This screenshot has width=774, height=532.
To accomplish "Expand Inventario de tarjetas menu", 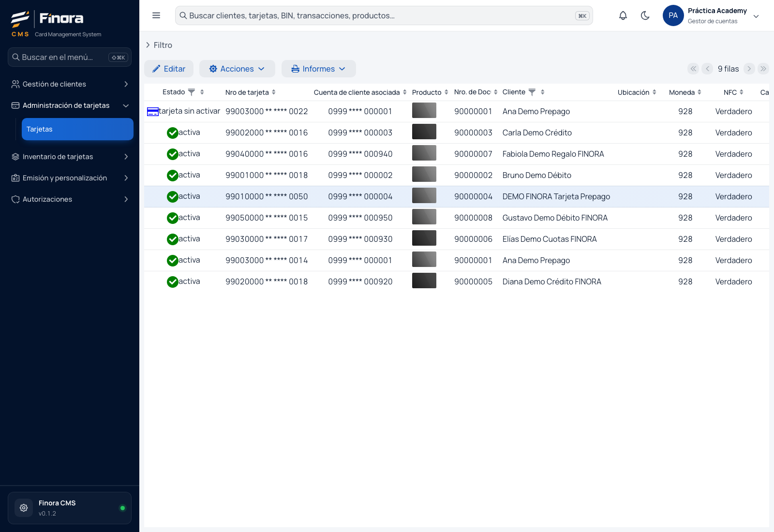I will click(x=70, y=157).
